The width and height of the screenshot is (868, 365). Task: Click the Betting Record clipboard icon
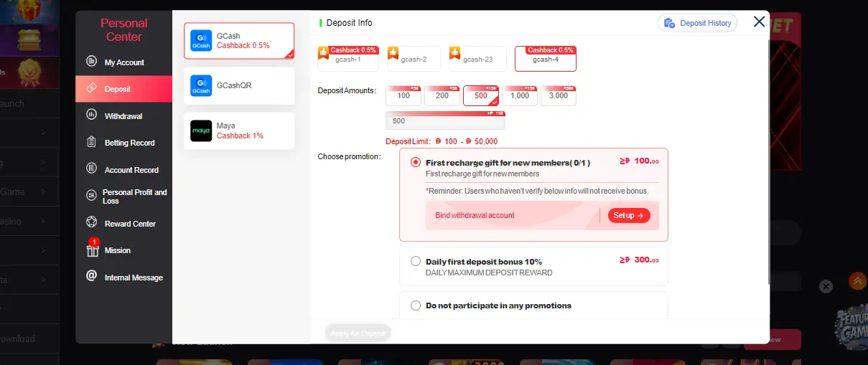91,142
